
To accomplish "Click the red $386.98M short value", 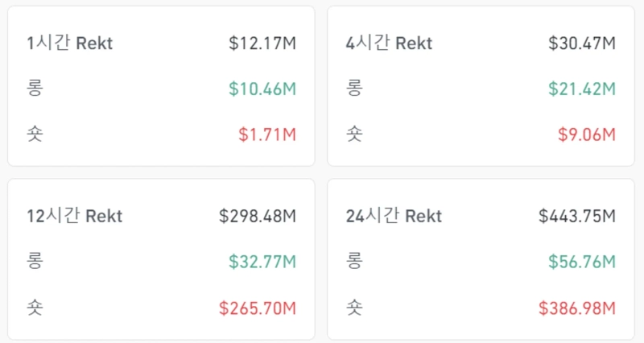I will [x=577, y=307].
